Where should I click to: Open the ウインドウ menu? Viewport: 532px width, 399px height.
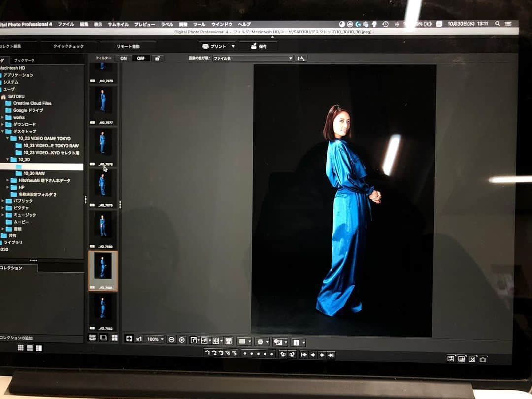(x=222, y=25)
